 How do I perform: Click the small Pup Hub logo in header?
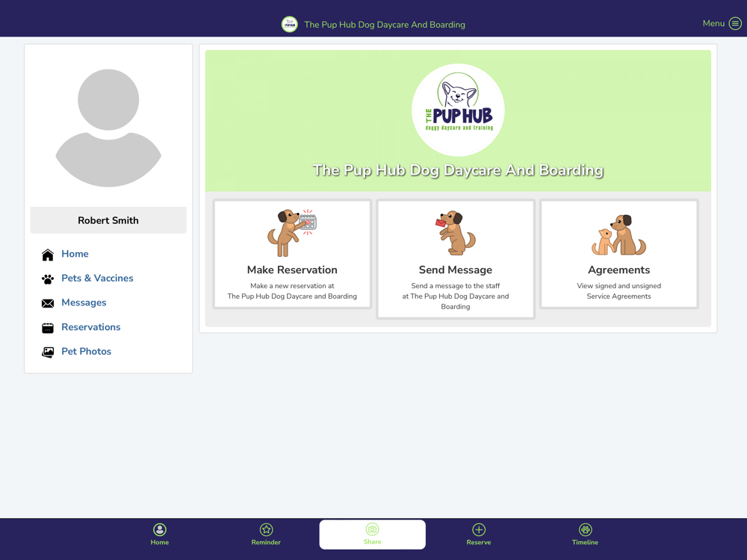[289, 25]
